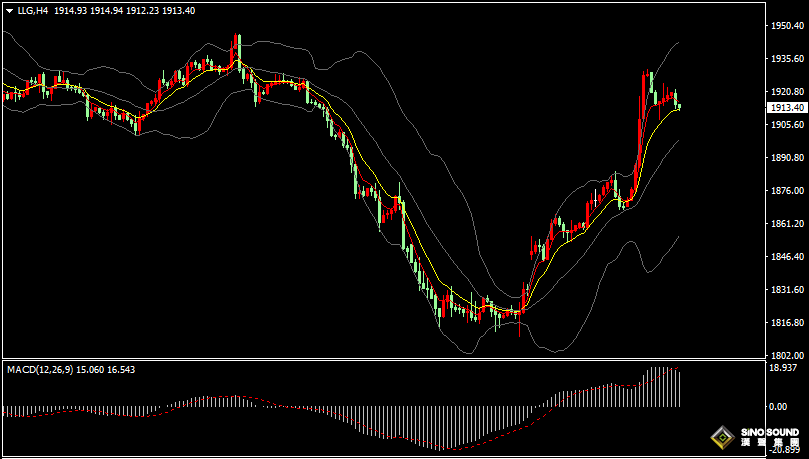
Task: Click the 1935.60 price axis label
Action: coord(787,59)
